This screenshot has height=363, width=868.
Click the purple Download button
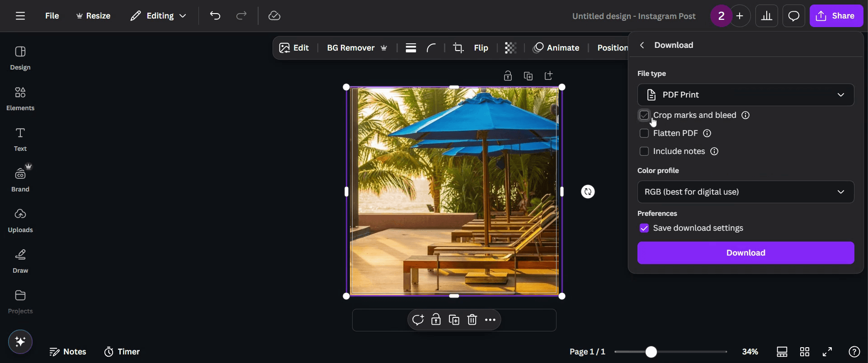745,253
